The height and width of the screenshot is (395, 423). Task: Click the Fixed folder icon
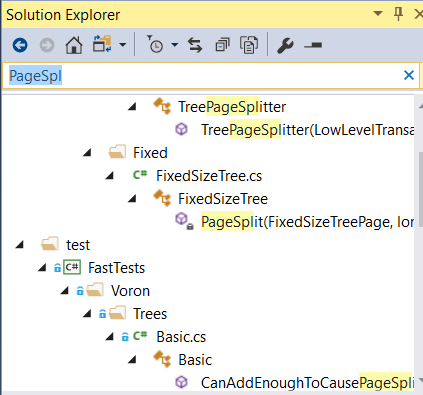(x=117, y=152)
